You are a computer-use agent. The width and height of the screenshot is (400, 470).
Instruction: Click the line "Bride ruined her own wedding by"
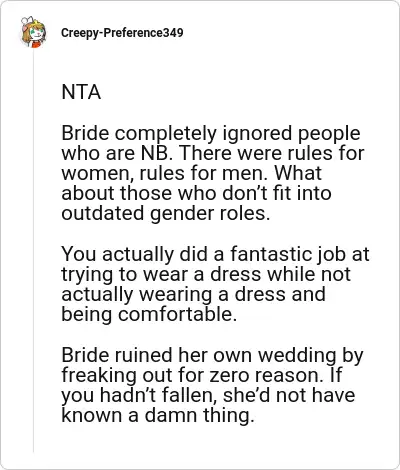click(212, 356)
